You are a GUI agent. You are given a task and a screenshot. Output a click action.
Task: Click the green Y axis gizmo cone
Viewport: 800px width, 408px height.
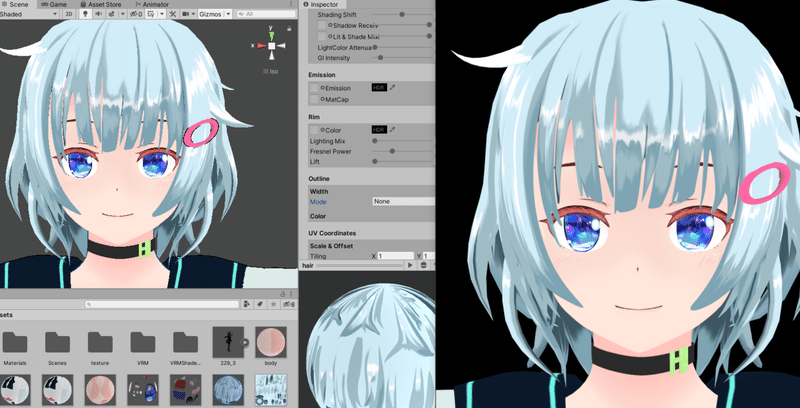tap(272, 35)
